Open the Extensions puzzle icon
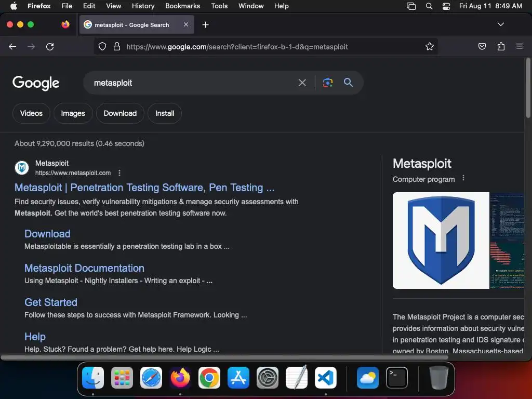The height and width of the screenshot is (399, 532). [501, 46]
